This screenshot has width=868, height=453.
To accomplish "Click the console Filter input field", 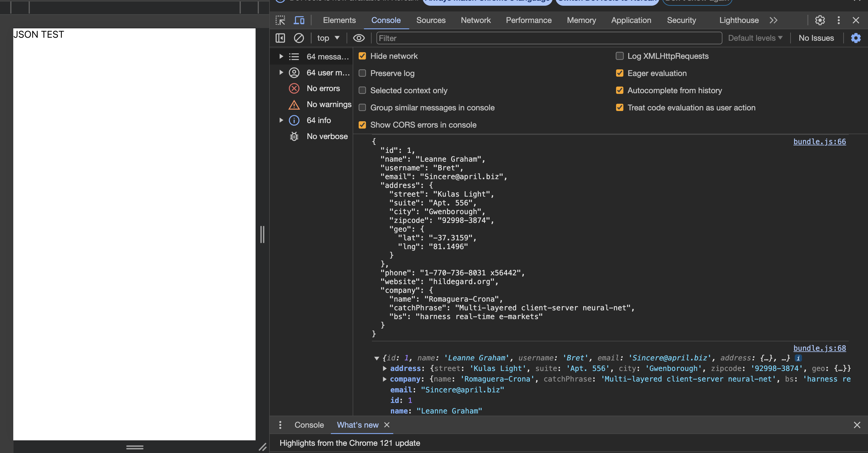I will point(549,38).
